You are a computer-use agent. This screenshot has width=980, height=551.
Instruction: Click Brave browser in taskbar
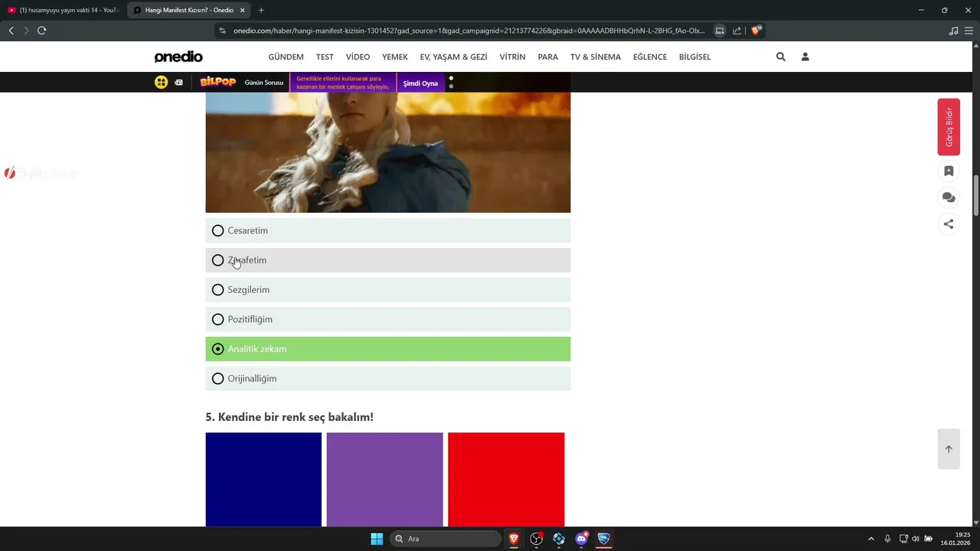514,539
